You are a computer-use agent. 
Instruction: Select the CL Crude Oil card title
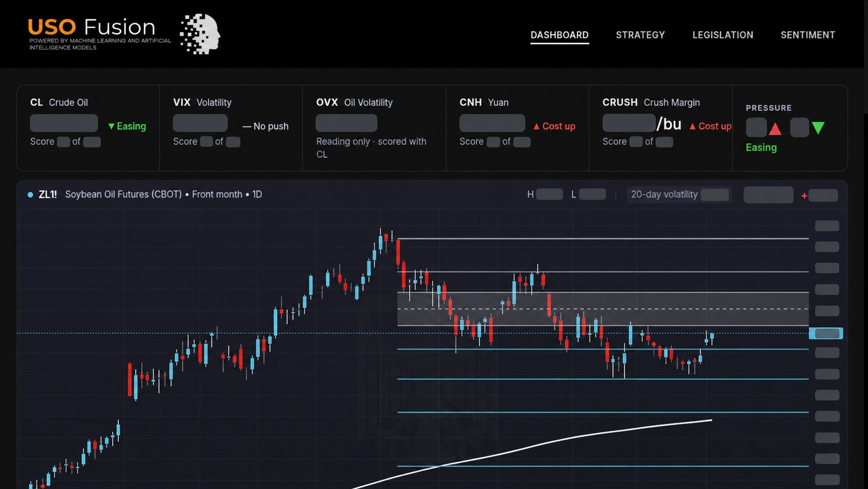[59, 102]
